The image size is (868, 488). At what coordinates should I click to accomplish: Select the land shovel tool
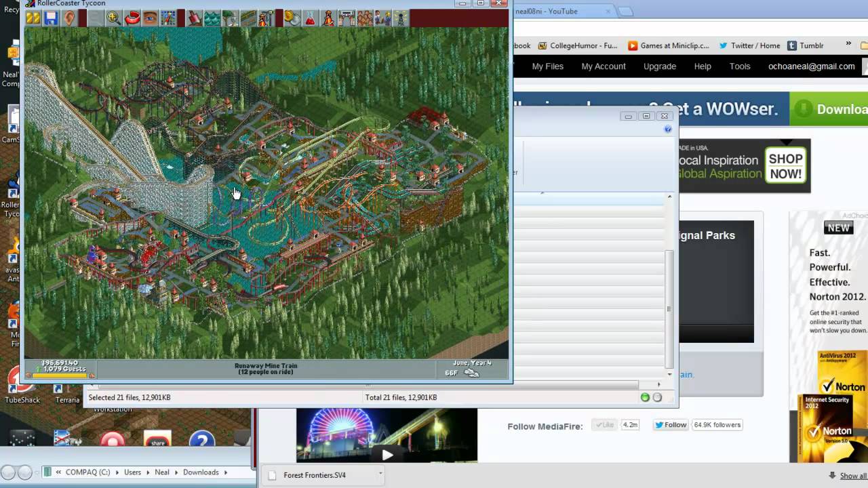pos(194,18)
